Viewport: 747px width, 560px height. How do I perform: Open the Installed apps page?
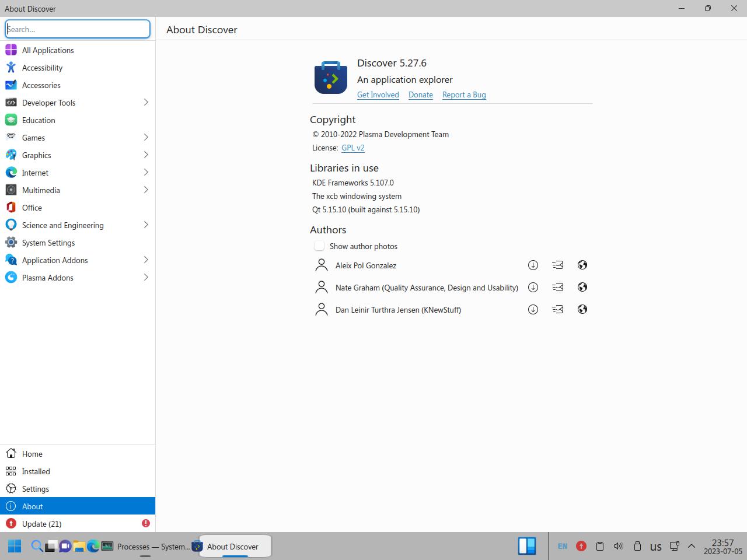pos(78,471)
